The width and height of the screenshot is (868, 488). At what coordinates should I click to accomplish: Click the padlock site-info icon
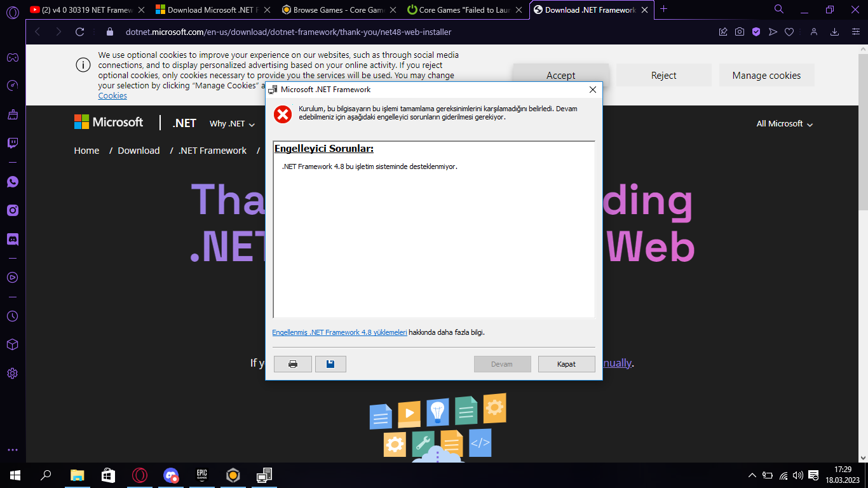(x=109, y=32)
